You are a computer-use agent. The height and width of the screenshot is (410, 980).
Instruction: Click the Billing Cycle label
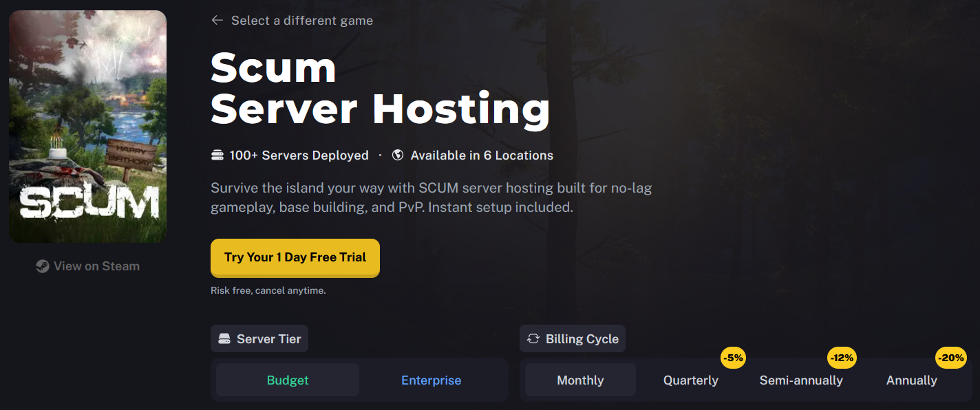click(x=582, y=339)
